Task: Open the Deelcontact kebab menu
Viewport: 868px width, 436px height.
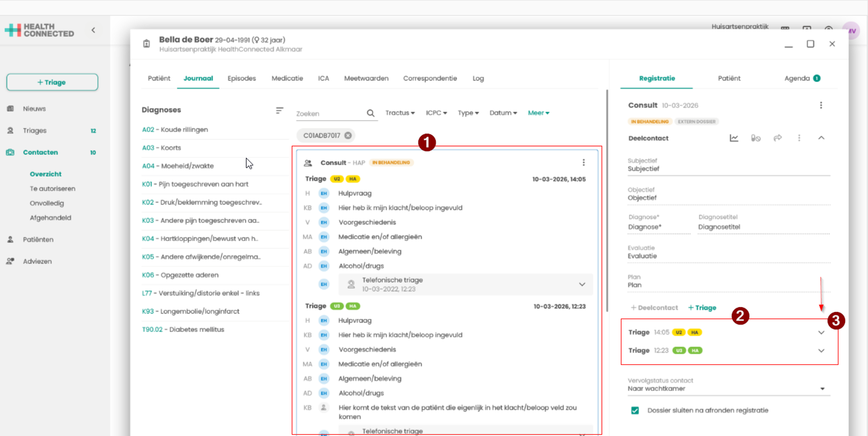Action: tap(799, 138)
